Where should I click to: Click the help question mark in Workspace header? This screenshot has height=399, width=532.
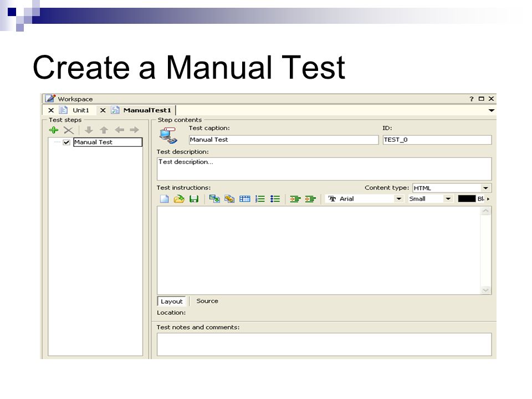click(472, 99)
